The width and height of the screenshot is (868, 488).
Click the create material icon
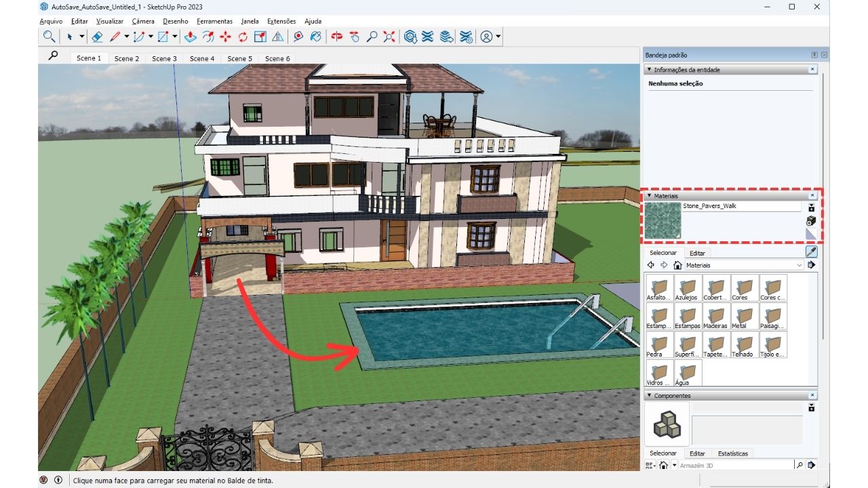(x=811, y=221)
